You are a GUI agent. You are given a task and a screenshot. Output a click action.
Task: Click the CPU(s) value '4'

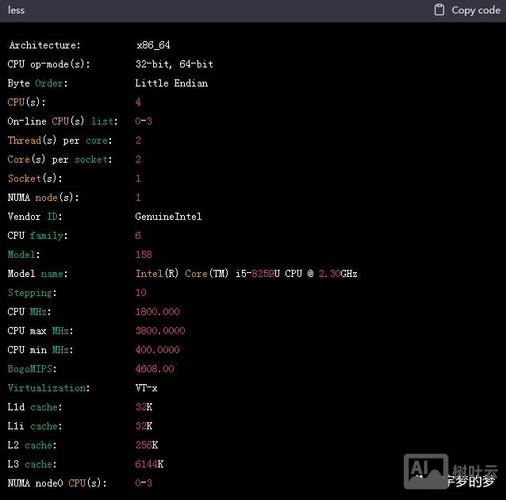coord(138,102)
